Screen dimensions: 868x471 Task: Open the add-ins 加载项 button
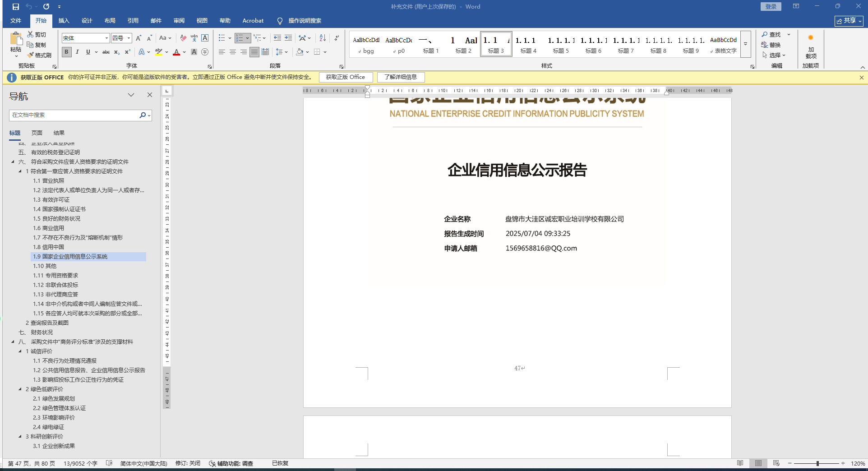pos(811,47)
